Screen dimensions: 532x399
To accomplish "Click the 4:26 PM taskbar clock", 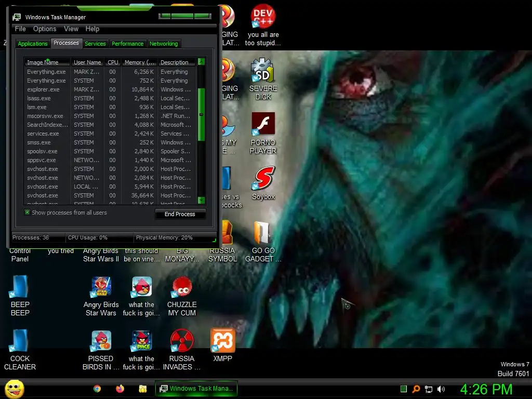I will [486, 389].
